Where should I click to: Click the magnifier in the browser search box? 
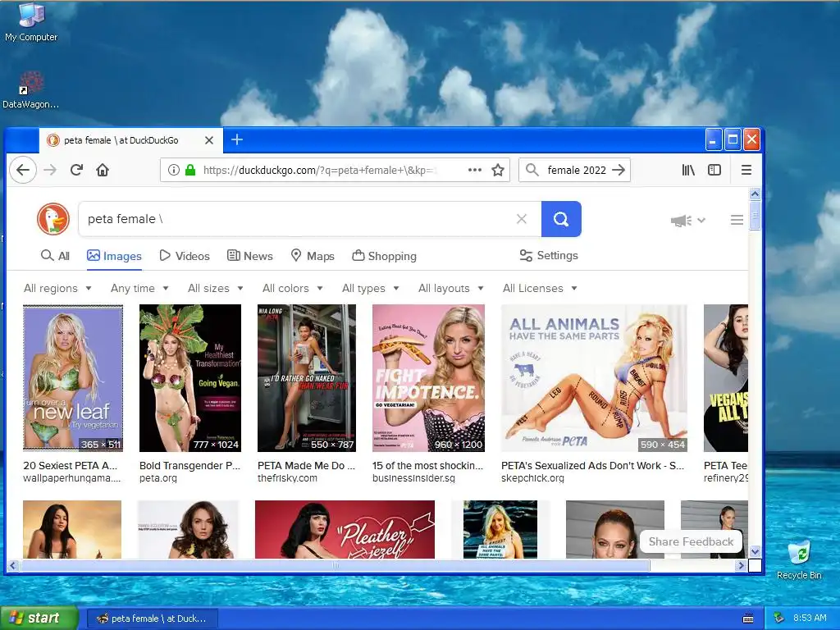point(532,171)
